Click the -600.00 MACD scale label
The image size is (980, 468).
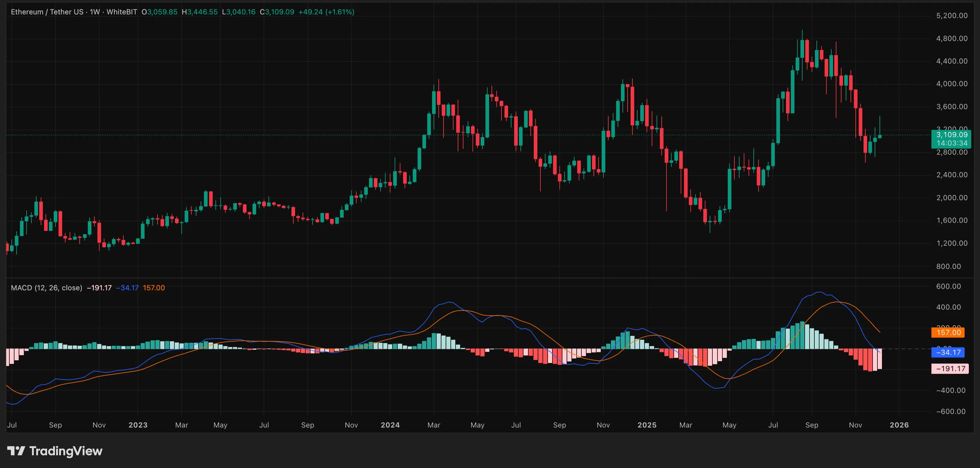(950, 411)
